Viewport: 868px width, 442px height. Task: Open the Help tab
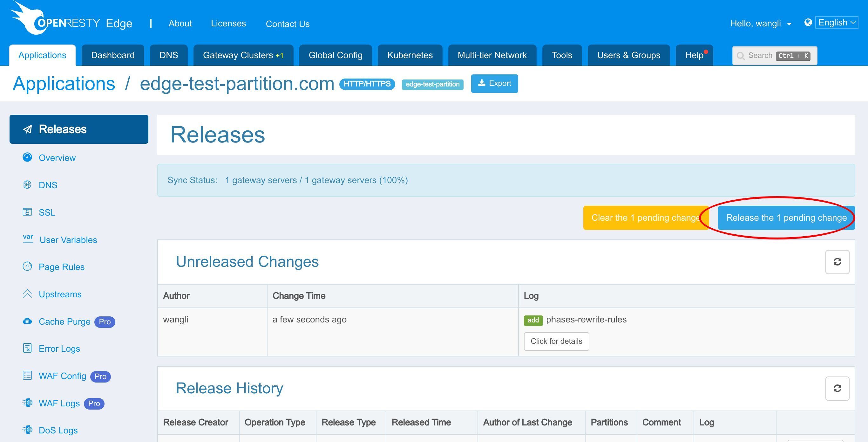(694, 55)
